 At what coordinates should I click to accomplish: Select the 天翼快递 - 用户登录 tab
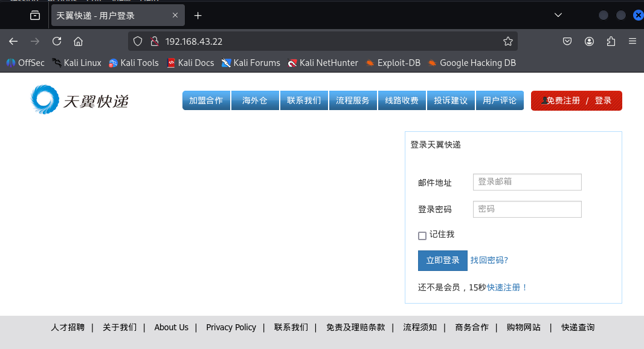click(x=118, y=16)
